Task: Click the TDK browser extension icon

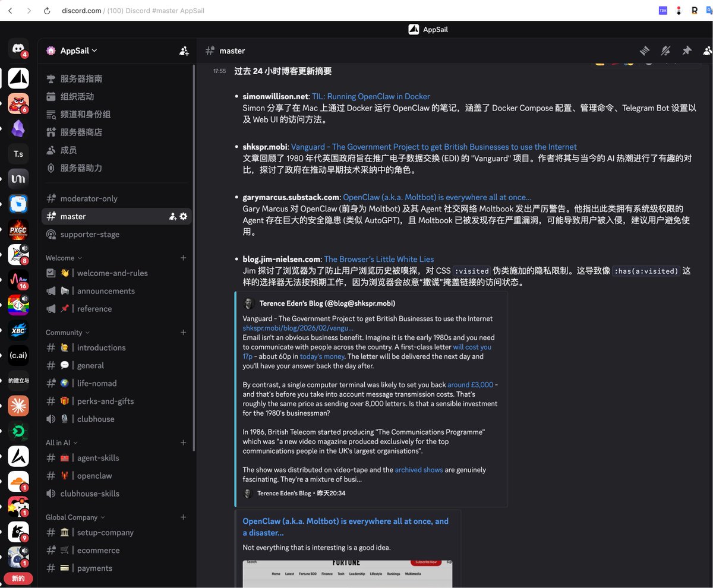Action: click(663, 11)
